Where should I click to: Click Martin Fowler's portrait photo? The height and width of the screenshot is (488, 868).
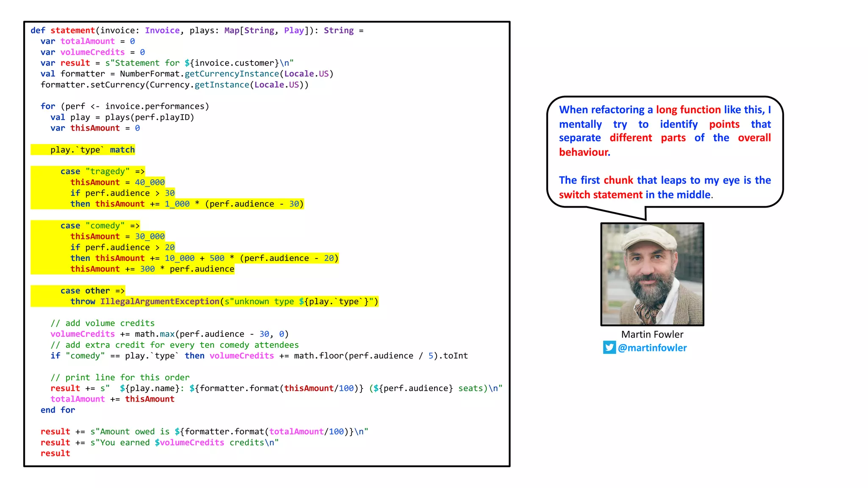click(x=652, y=274)
